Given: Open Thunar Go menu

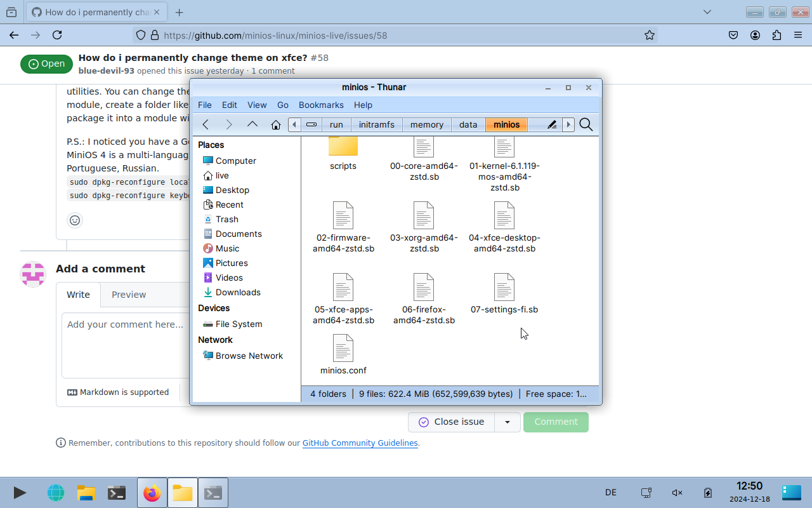Looking at the screenshot, I should (x=283, y=105).
